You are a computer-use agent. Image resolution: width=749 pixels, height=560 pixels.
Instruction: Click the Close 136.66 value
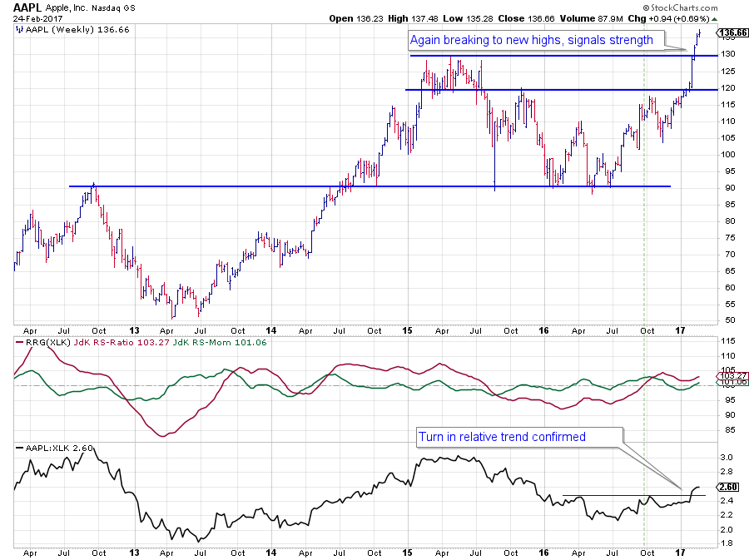coord(527,18)
